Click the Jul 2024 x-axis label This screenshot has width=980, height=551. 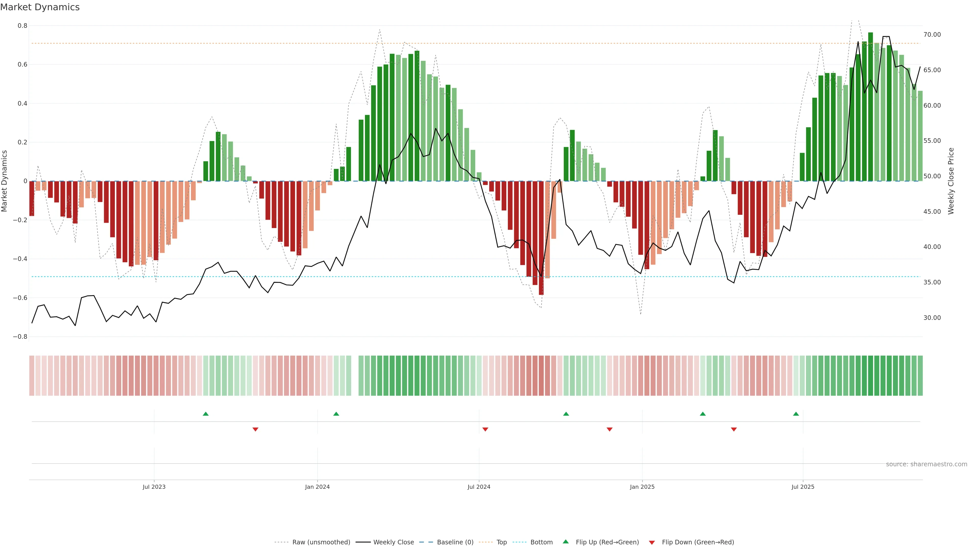pyautogui.click(x=479, y=487)
